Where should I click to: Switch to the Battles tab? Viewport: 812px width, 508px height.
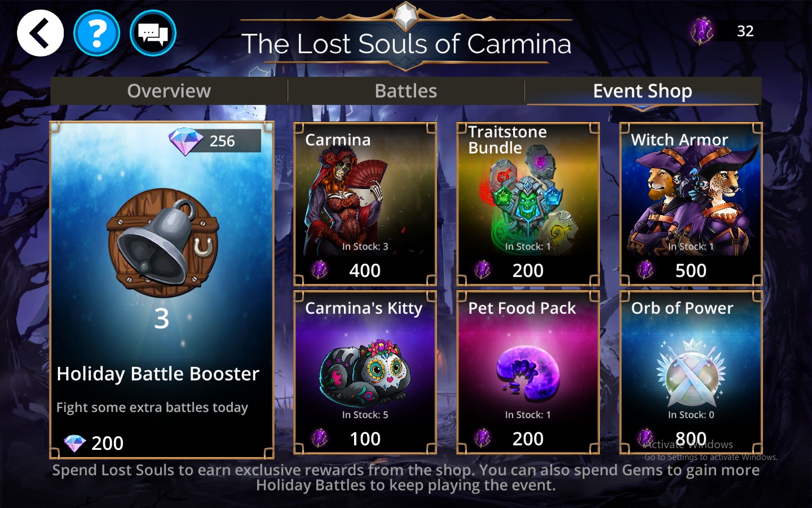(x=406, y=91)
